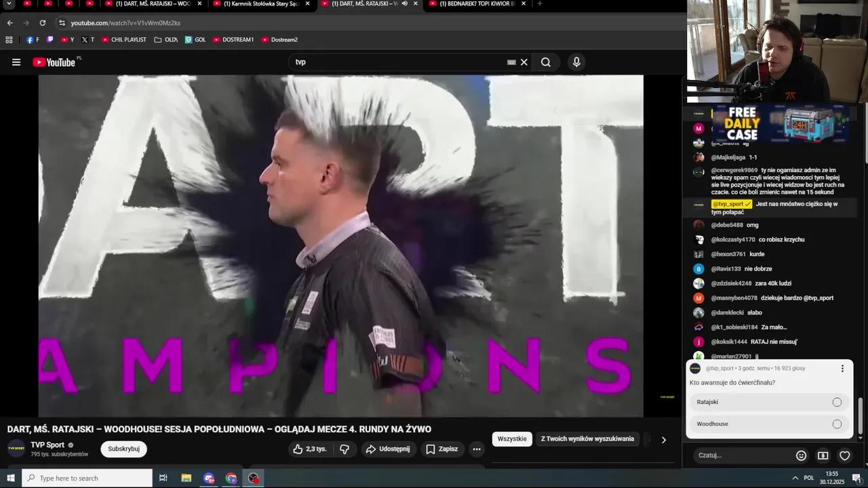
Task: Open Super Chat with the dollar icon
Action: point(823,455)
